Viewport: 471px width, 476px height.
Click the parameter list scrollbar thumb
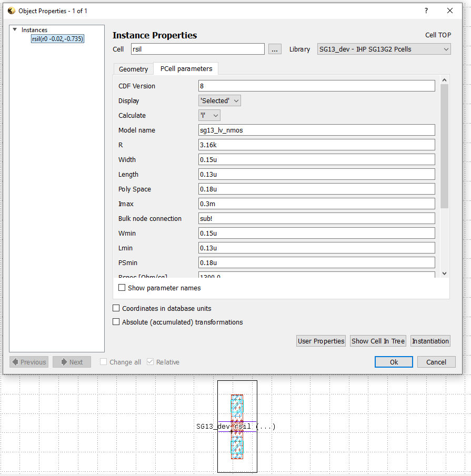tap(444, 146)
